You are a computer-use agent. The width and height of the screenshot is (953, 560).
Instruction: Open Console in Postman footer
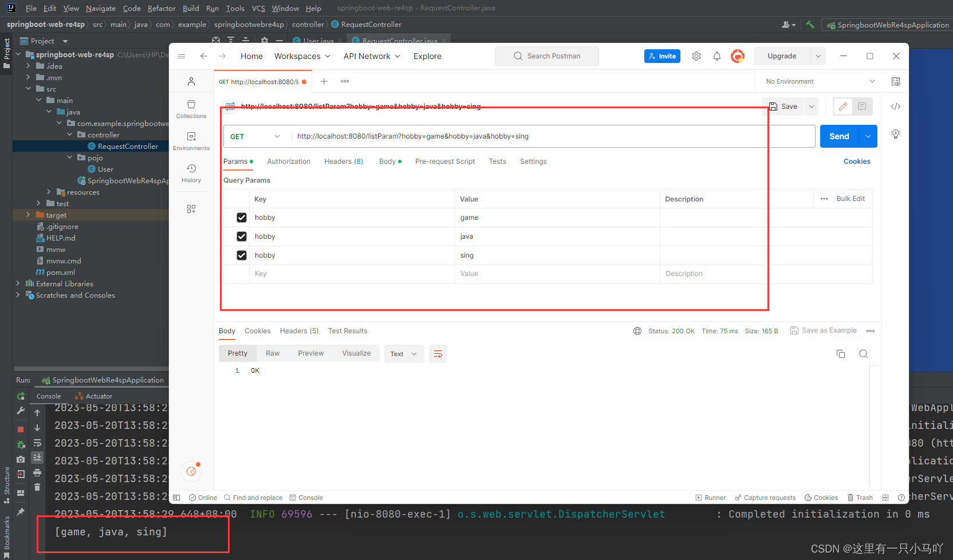click(x=306, y=498)
